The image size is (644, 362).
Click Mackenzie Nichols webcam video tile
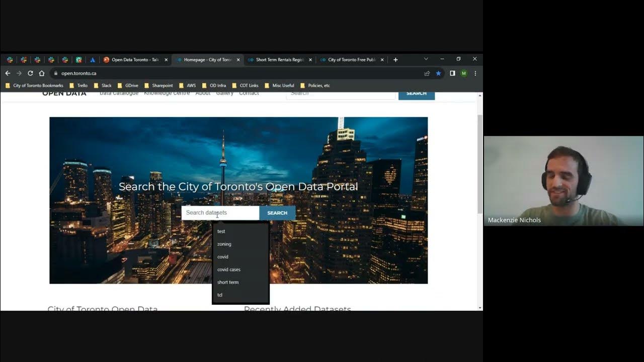pyautogui.click(x=563, y=180)
